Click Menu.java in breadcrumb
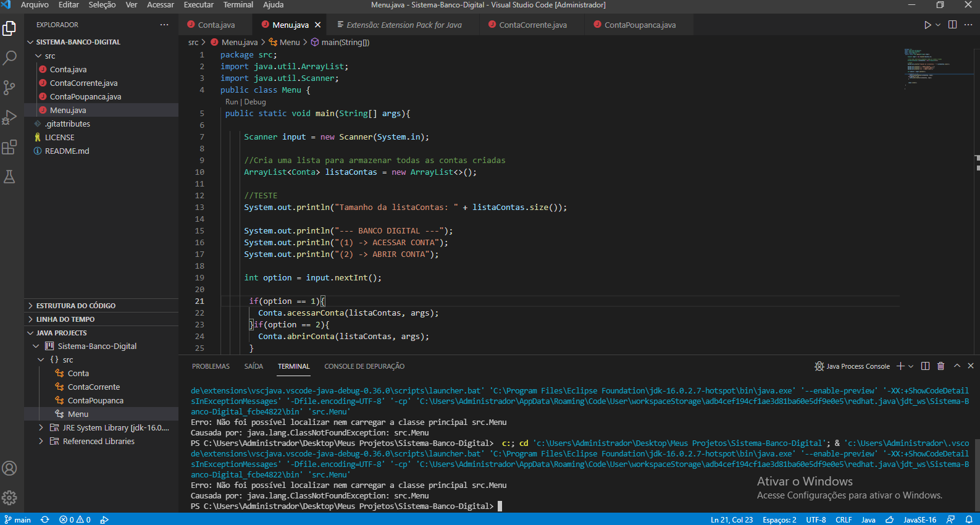The height and width of the screenshot is (525, 980). pos(240,43)
